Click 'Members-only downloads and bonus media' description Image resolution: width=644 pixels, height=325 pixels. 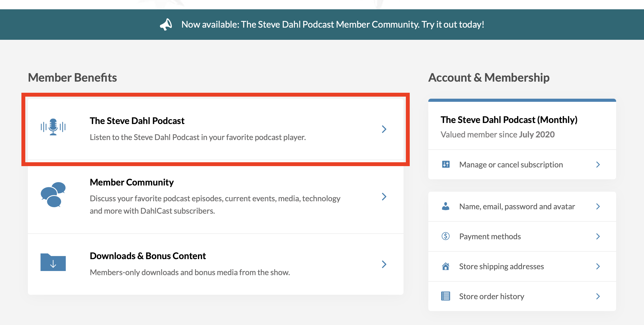(190, 272)
